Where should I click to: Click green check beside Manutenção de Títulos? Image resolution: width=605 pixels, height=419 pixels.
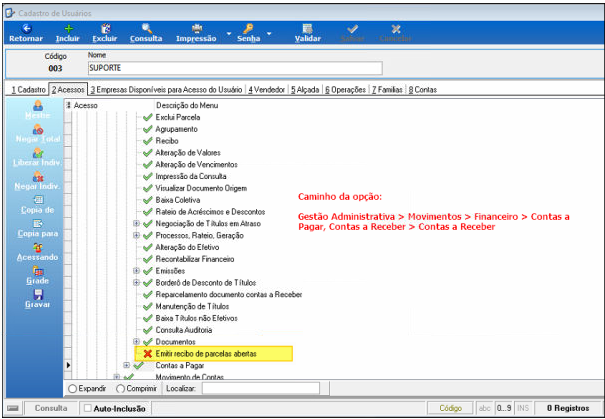coord(147,307)
